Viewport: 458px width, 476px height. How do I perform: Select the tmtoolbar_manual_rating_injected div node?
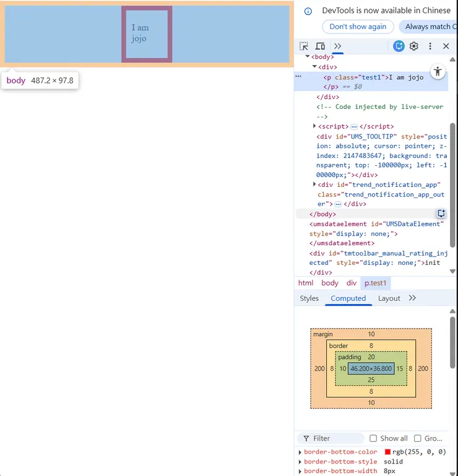pyautogui.click(x=378, y=262)
